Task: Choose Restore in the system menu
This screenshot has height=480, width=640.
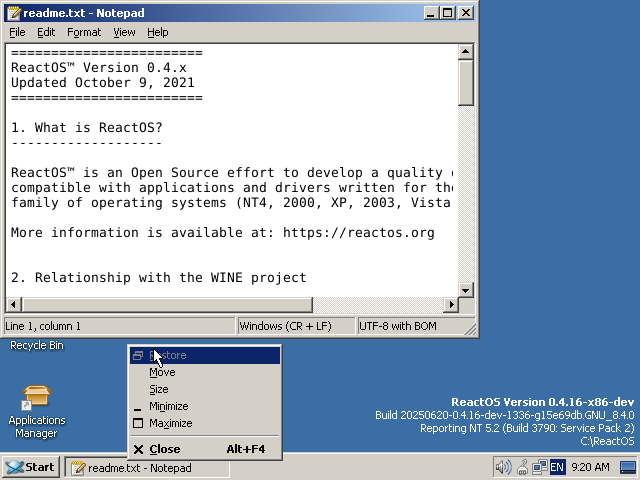Action: pos(205,355)
